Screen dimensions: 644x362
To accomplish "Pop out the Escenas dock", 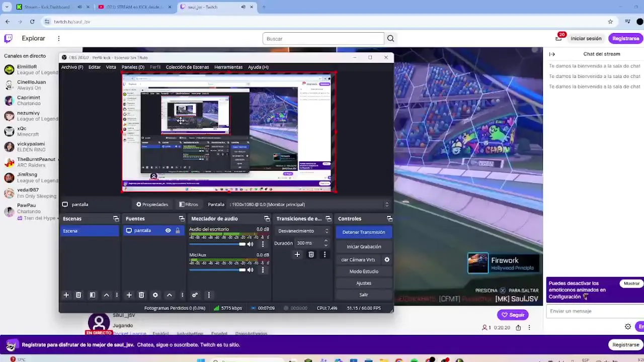I will (x=116, y=219).
